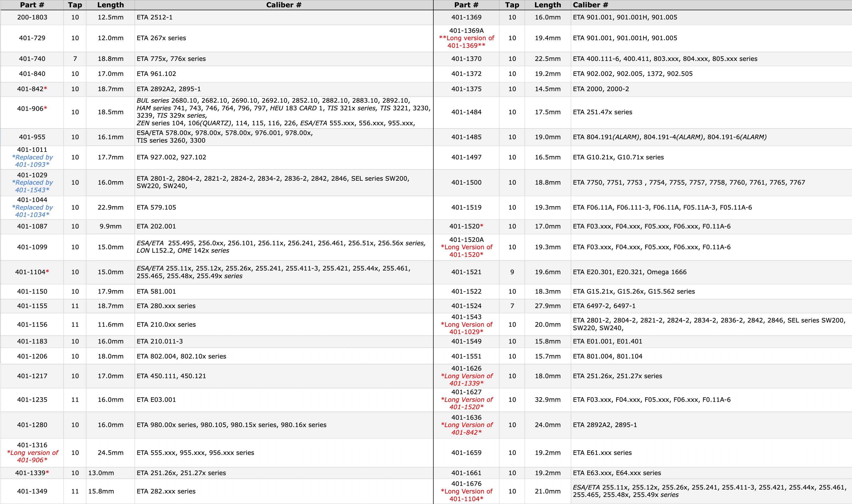The height and width of the screenshot is (504, 852).
Task: Click 18.3mm length cell
Action: click(x=547, y=292)
